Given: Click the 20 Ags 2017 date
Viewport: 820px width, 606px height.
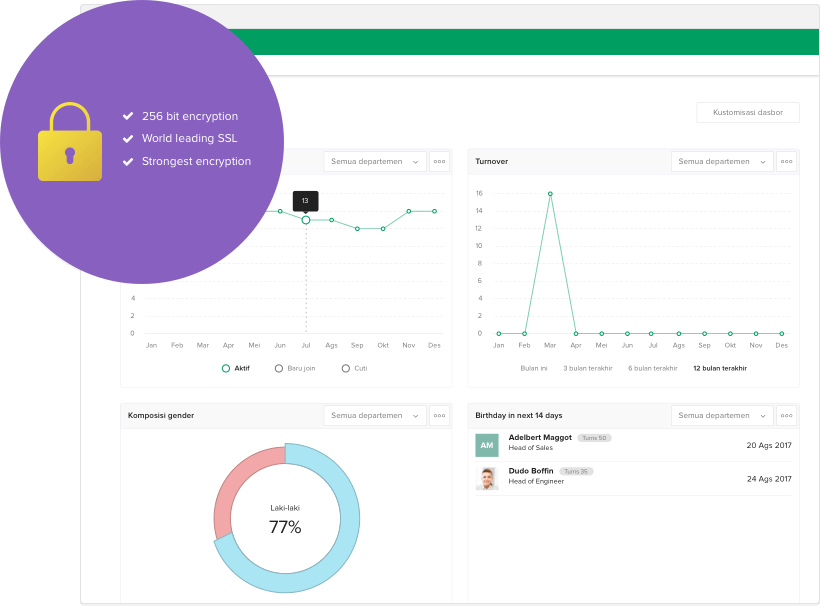Looking at the screenshot, I should pos(769,445).
